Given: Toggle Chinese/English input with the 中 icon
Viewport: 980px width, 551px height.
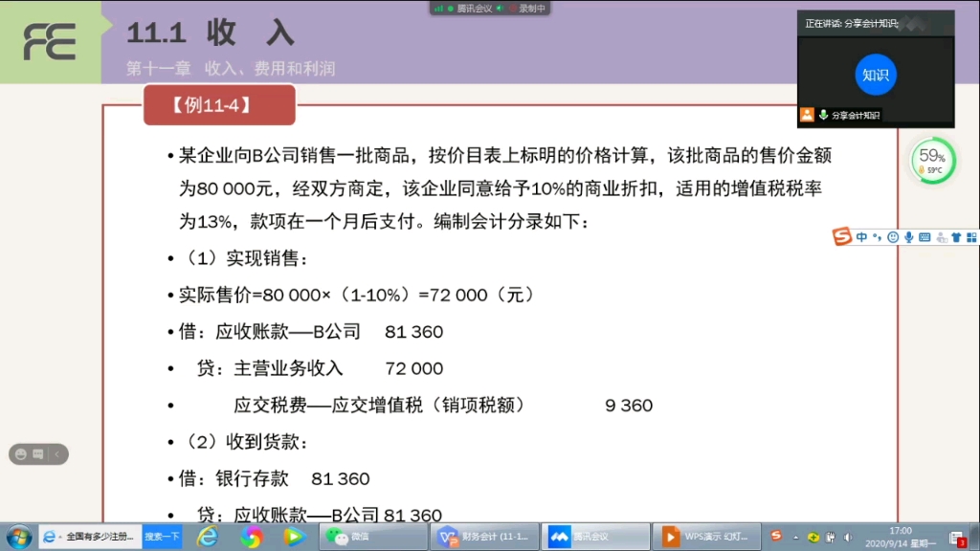Looking at the screenshot, I should click(x=861, y=237).
